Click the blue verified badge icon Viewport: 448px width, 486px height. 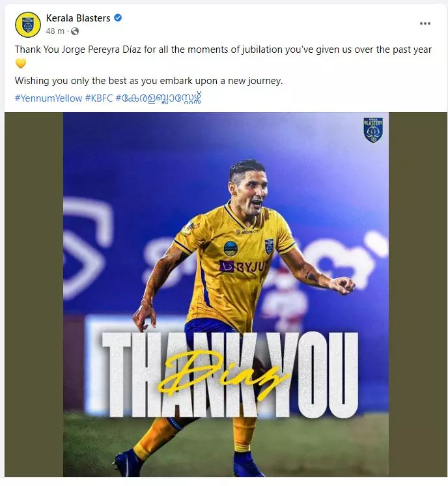(x=118, y=18)
